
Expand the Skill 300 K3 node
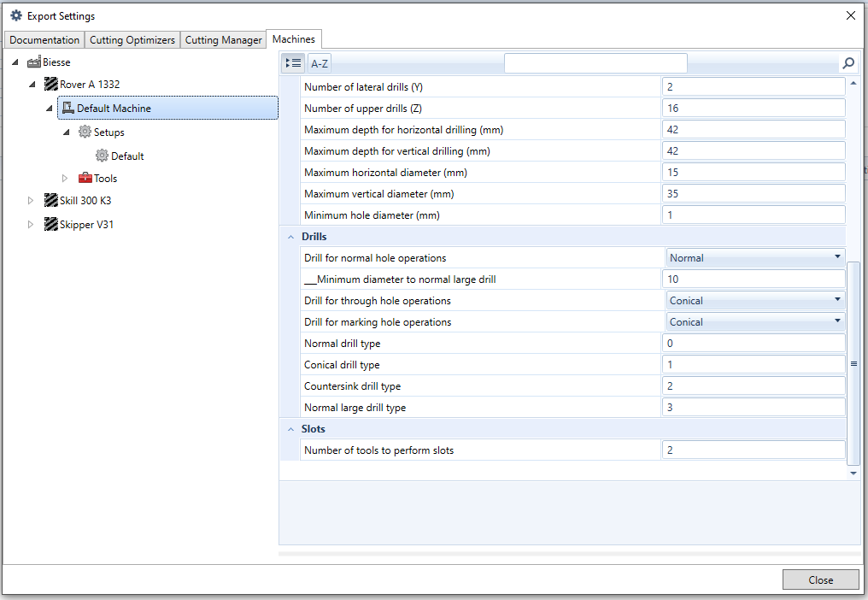click(31, 200)
